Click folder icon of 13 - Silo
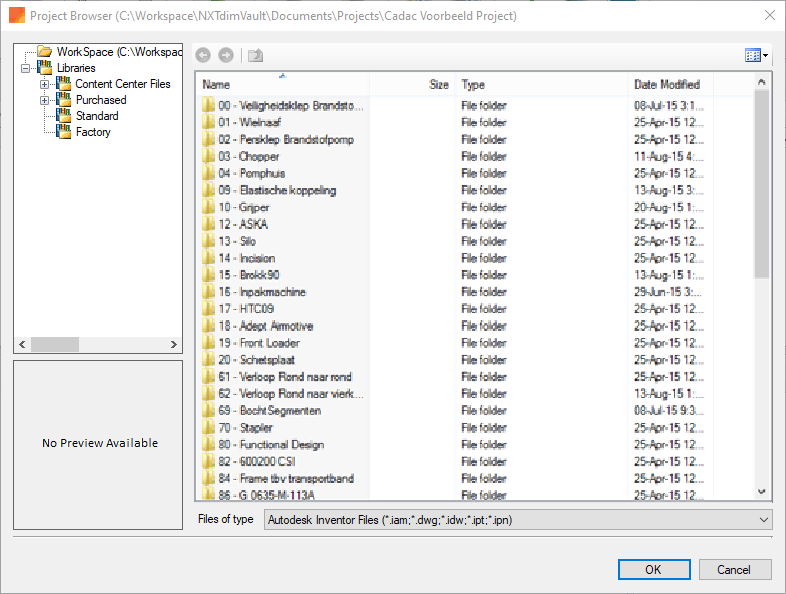The width and height of the screenshot is (786, 594). pyautogui.click(x=209, y=242)
